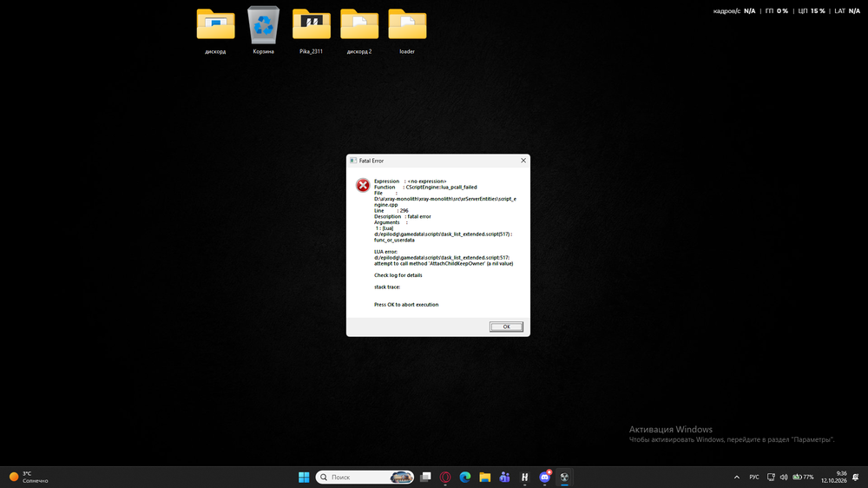Open Opera browser from the taskbar
The image size is (868, 488).
click(x=445, y=477)
